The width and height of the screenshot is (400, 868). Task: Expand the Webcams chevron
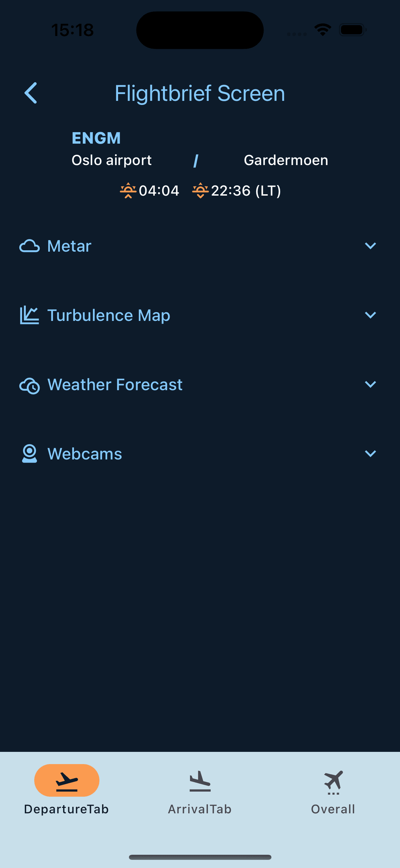click(x=370, y=453)
